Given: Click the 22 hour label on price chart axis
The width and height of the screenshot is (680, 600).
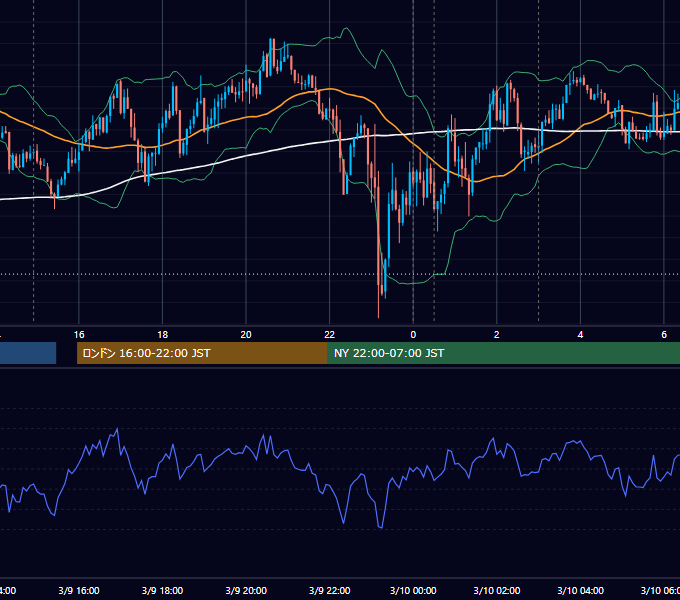Looking at the screenshot, I should (330, 335).
